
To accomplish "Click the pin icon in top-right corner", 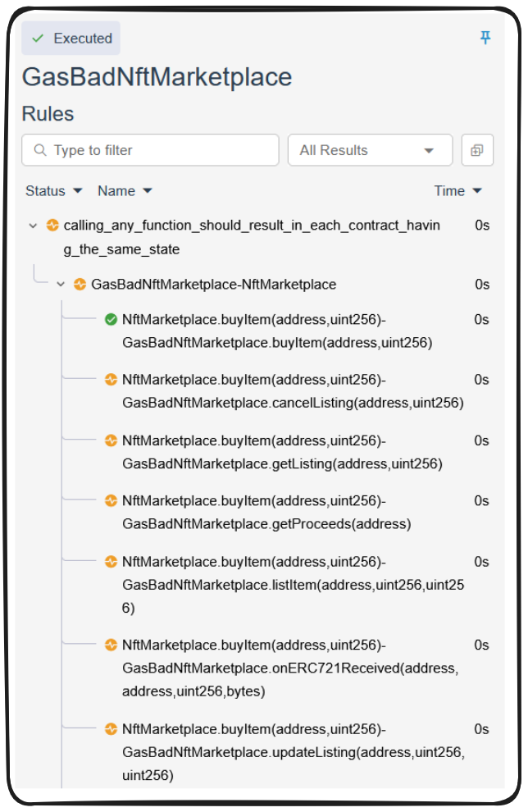I will (x=485, y=38).
